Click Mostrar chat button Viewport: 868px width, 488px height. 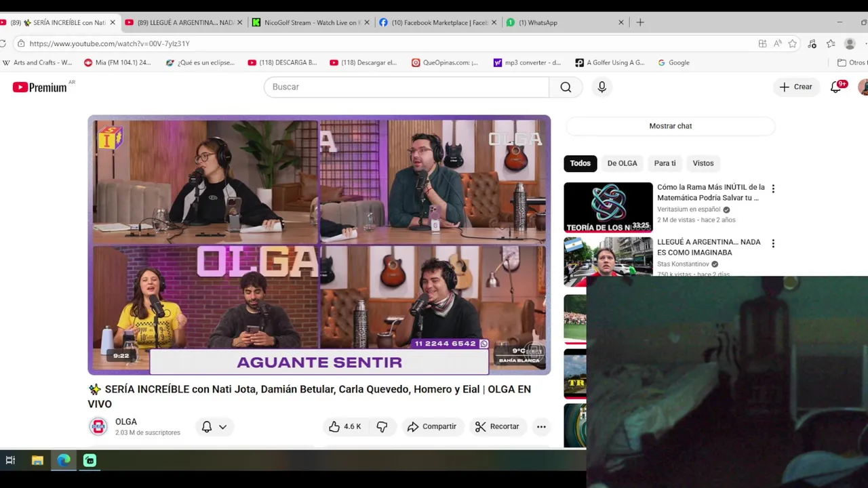[670, 126]
